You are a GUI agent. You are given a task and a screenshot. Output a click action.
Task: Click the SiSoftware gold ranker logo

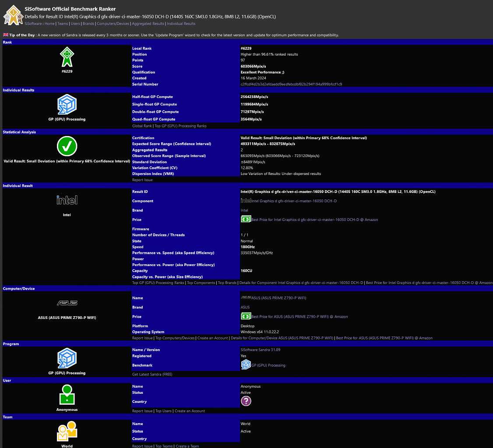[13, 15]
